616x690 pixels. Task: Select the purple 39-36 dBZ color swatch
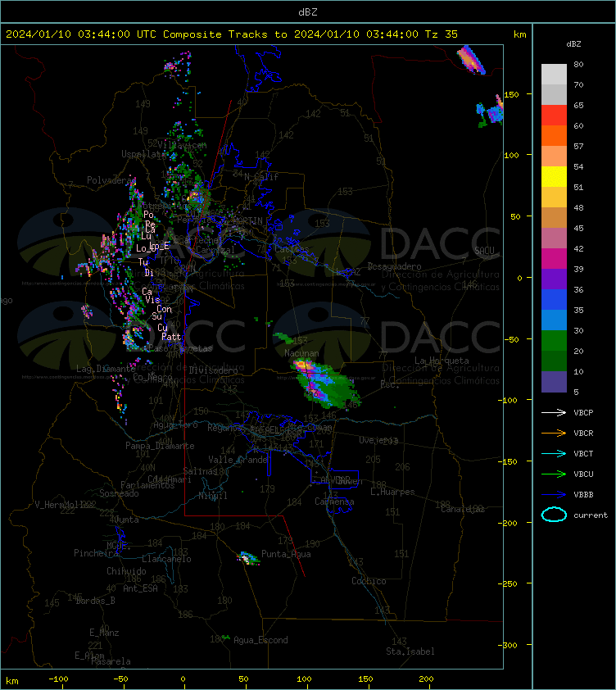554,279
